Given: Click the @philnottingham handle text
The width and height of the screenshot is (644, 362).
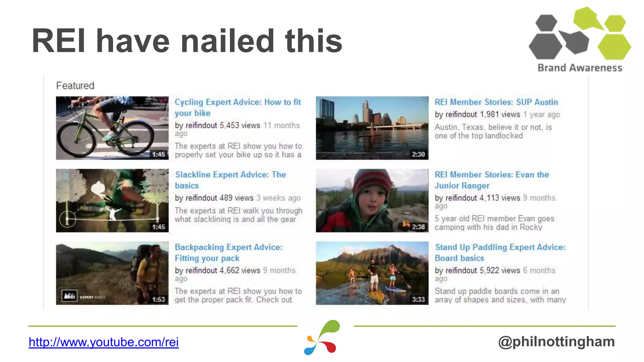Looking at the screenshot, I should (x=557, y=342).
